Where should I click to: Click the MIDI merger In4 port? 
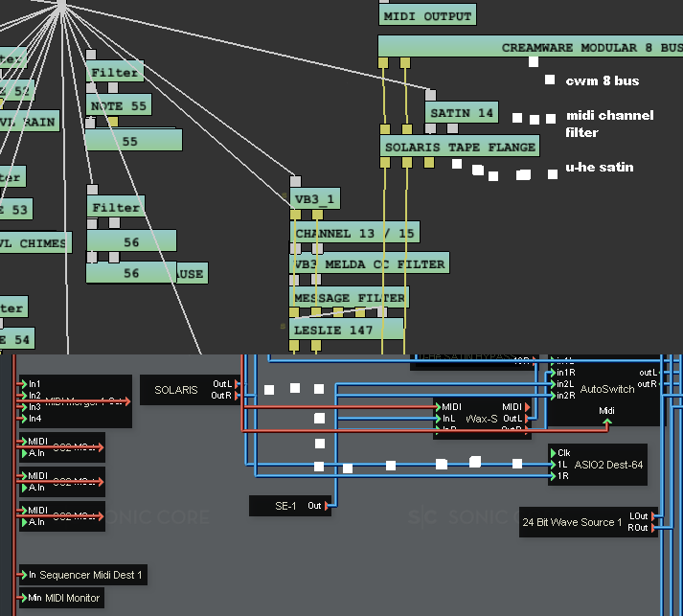coord(24,419)
